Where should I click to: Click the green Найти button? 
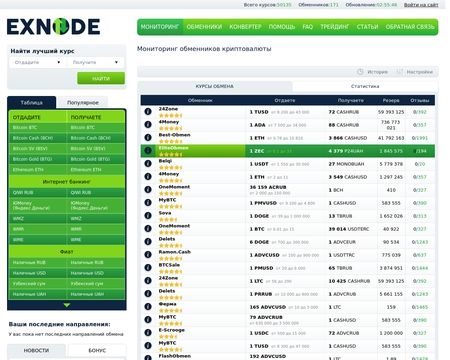(x=101, y=78)
